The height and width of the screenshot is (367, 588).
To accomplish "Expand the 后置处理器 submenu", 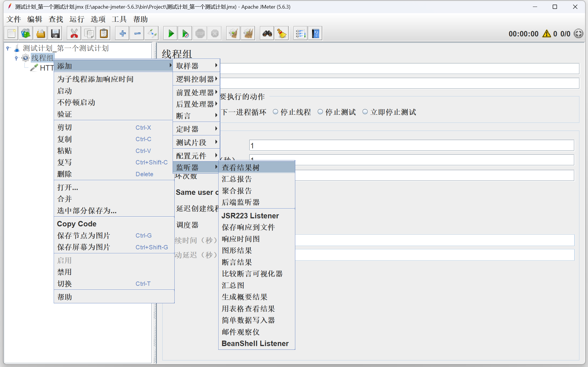I will click(196, 104).
